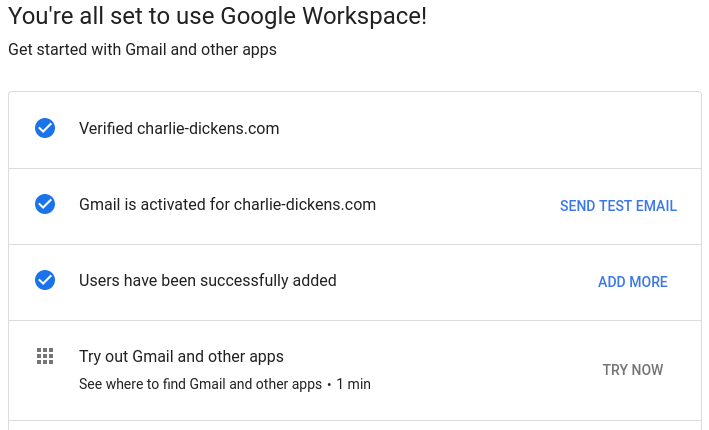The width and height of the screenshot is (709, 430).
Task: Click the You're all set heading
Action: pyautogui.click(x=217, y=17)
